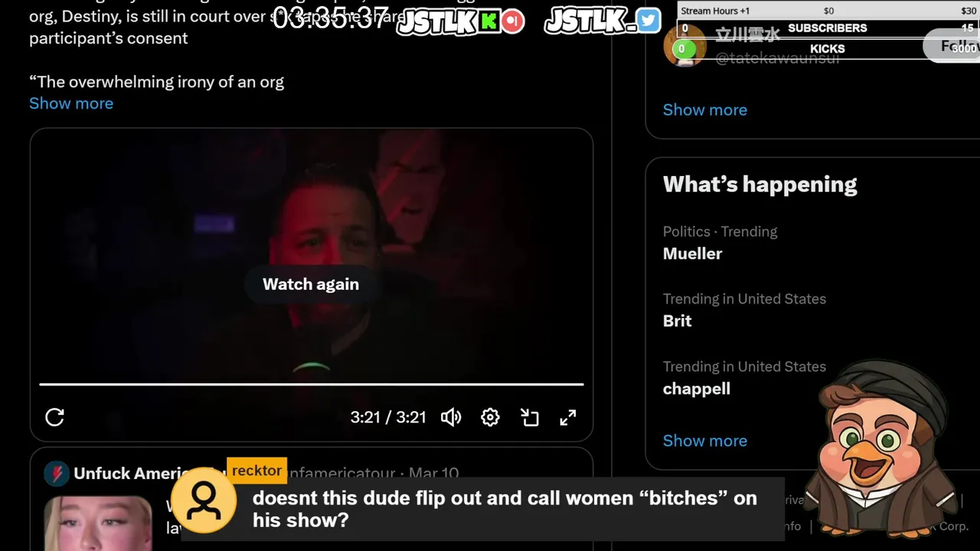Image resolution: width=980 pixels, height=551 pixels.
Task: Enter fullscreen via expand arrows icon
Action: click(x=567, y=417)
